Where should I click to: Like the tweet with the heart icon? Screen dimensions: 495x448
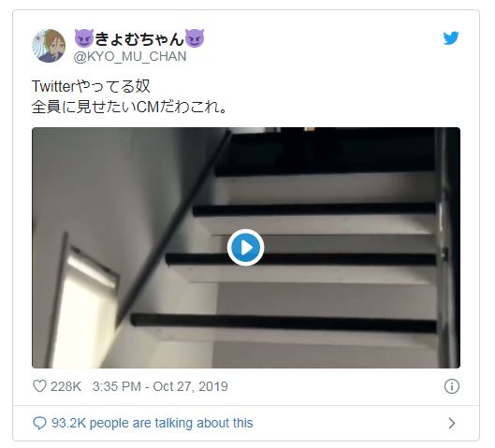coord(39,386)
